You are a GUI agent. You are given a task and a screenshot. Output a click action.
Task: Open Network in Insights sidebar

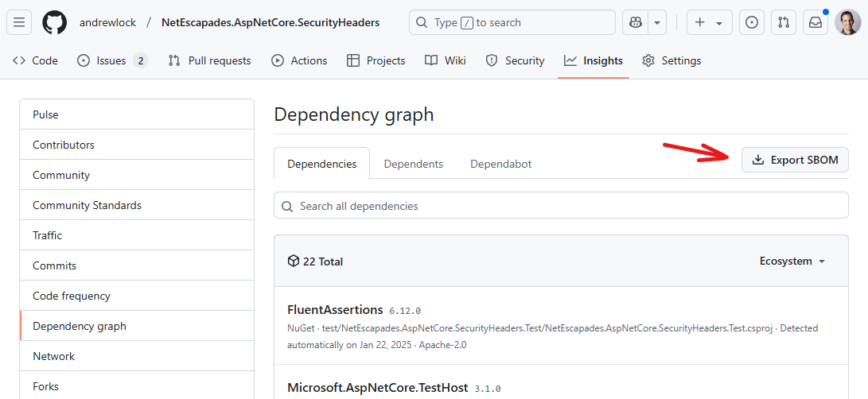pyautogui.click(x=137, y=356)
